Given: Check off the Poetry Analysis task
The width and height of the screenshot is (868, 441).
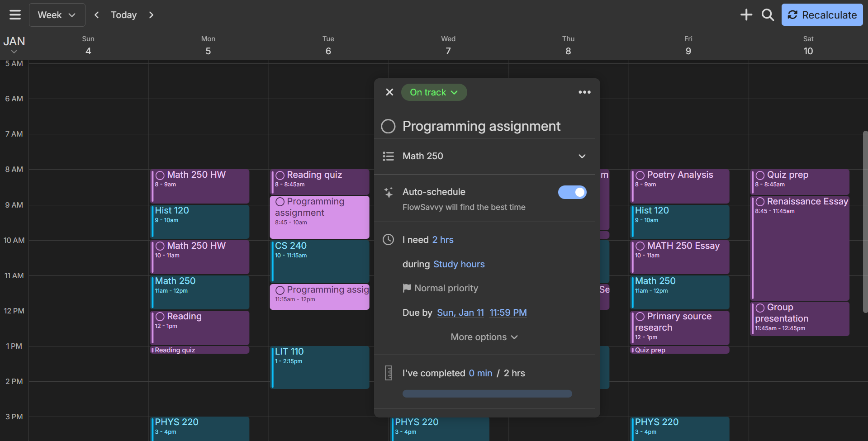Looking at the screenshot, I should point(640,175).
